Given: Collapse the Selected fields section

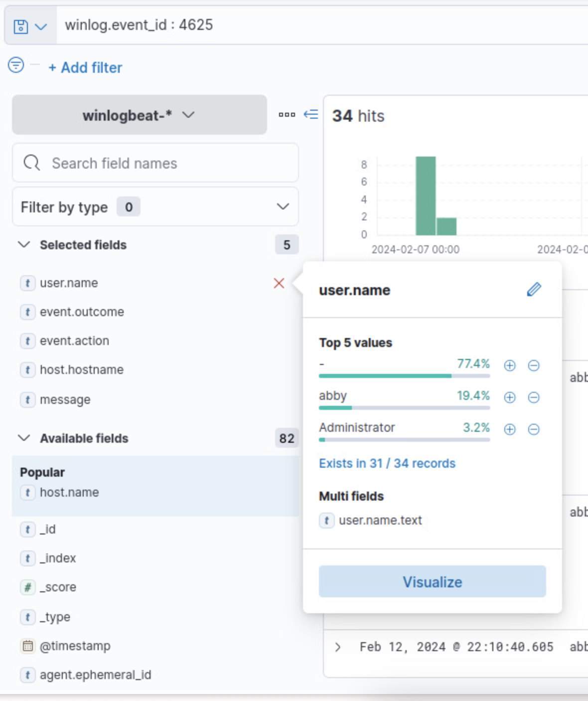Looking at the screenshot, I should (24, 245).
